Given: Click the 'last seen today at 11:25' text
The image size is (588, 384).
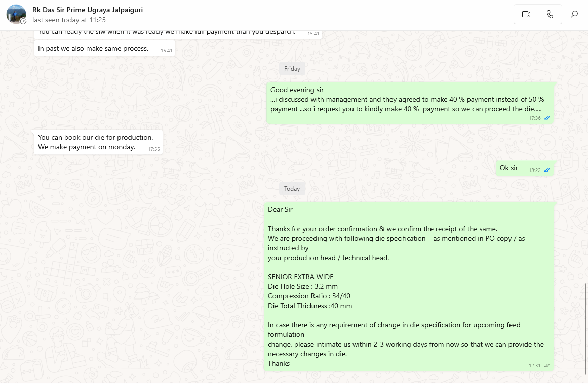Looking at the screenshot, I should coord(69,20).
